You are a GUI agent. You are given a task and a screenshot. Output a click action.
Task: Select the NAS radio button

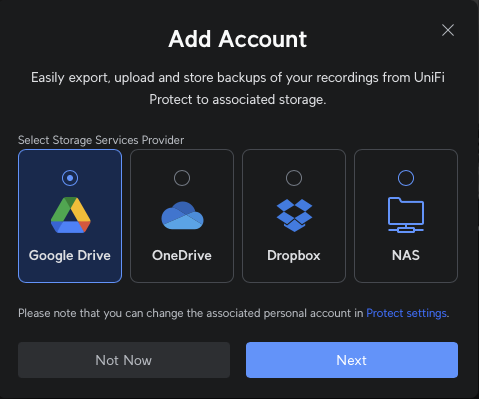[406, 178]
